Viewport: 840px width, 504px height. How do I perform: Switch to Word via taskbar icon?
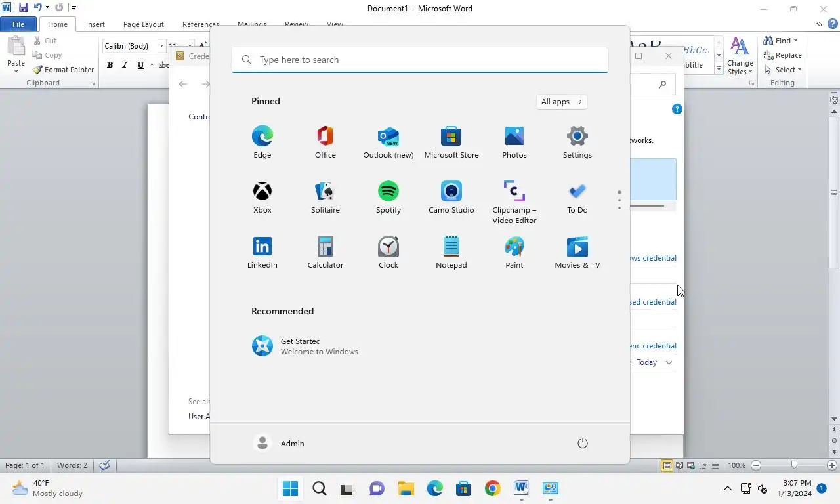521,488
